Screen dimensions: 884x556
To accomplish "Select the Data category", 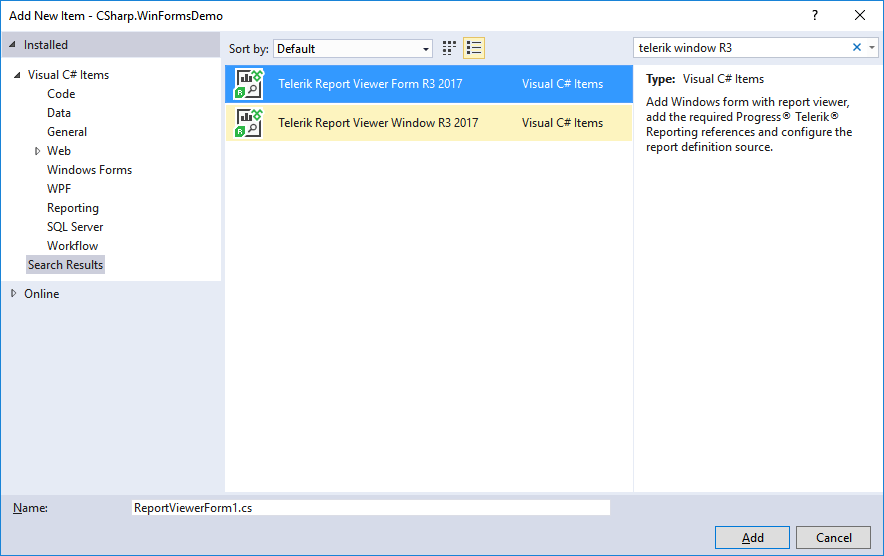I will [59, 113].
